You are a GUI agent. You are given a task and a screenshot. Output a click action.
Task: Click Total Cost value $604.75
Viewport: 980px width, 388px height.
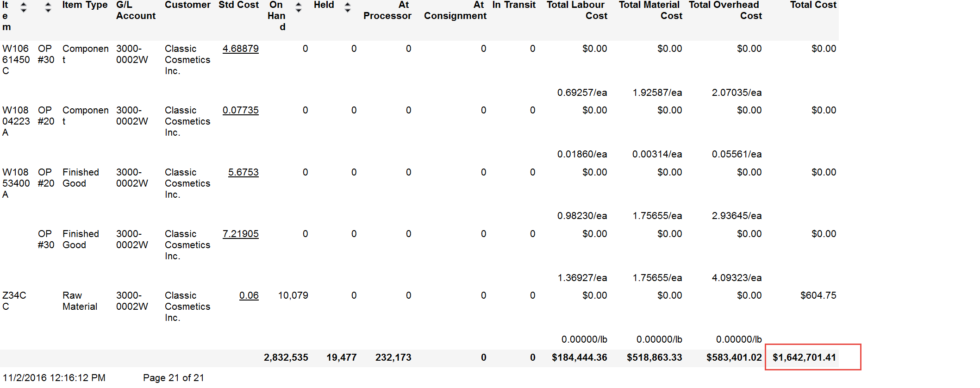tap(818, 295)
